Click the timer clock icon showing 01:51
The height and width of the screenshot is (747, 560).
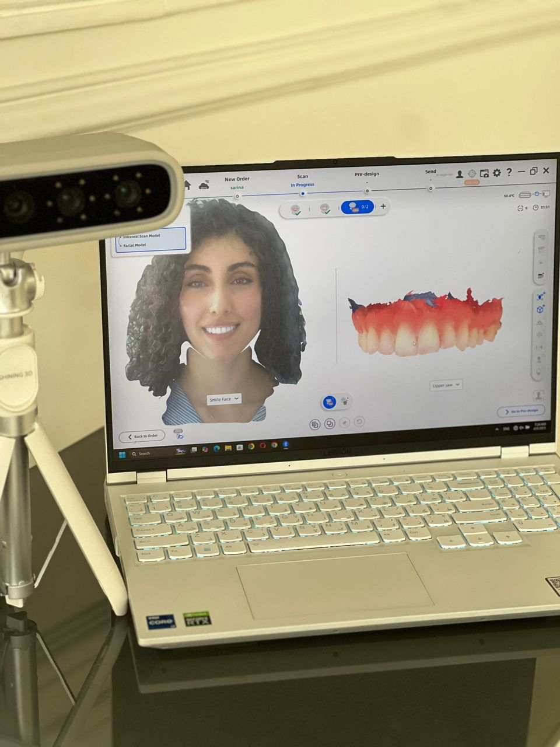(x=535, y=207)
